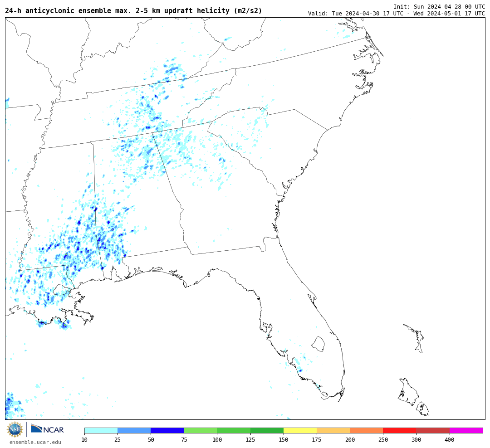
Task: Click the colorbar label '75'
Action: point(184,439)
